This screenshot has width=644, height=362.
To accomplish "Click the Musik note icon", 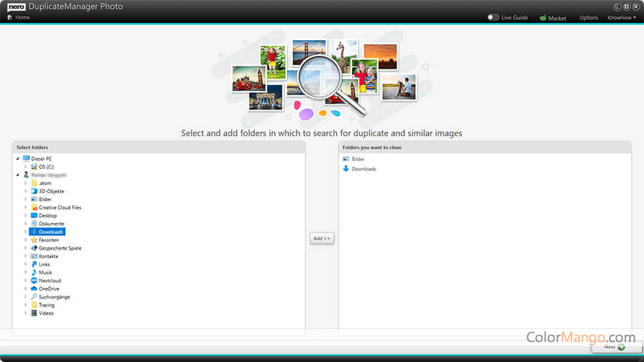I will pyautogui.click(x=34, y=273).
